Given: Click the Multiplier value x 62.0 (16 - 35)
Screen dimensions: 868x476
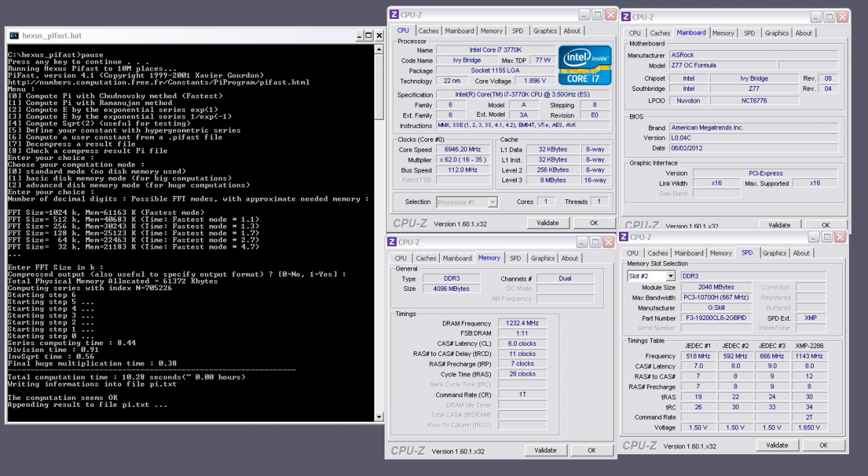Looking at the screenshot, I should coord(463,160).
